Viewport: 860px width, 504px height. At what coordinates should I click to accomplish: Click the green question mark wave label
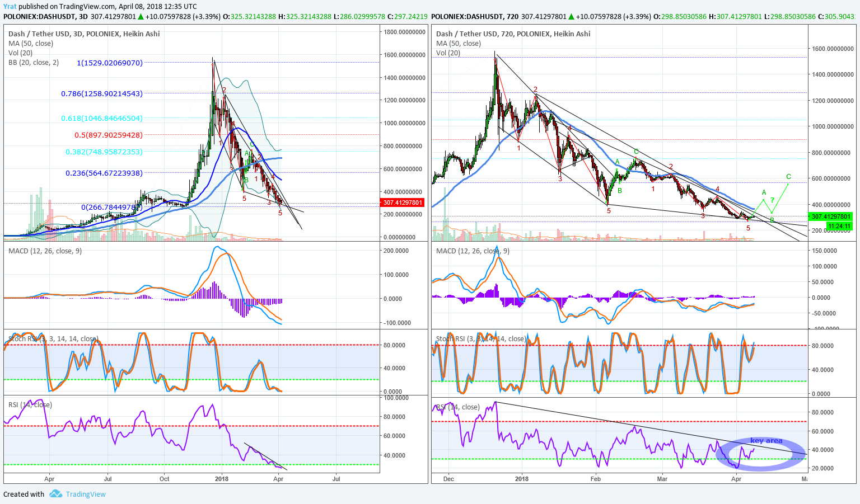(x=772, y=200)
